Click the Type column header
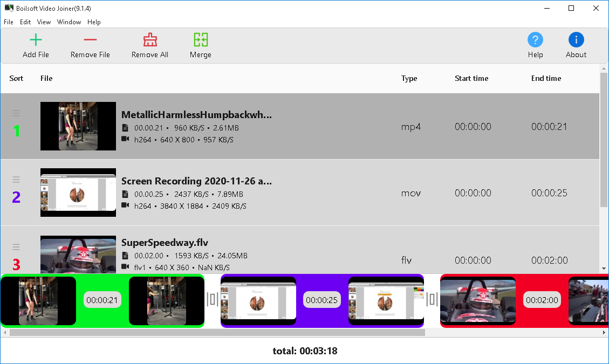The image size is (609, 364). (409, 79)
